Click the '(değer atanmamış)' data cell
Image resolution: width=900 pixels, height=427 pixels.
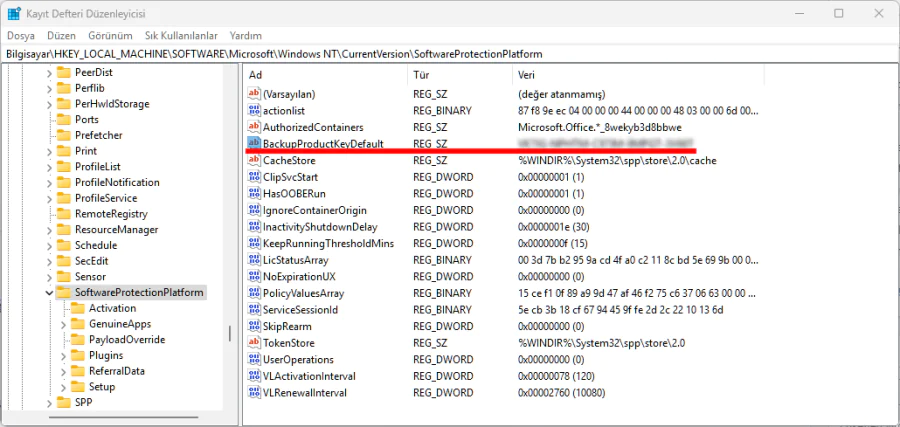pyautogui.click(x=561, y=94)
